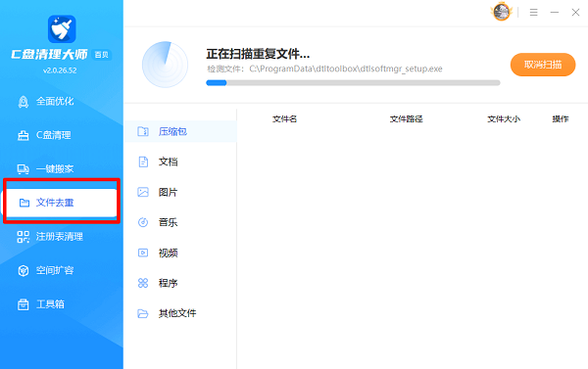This screenshot has height=369, width=588.
Task: Click the 其他文件 folder icon
Action: tap(143, 313)
